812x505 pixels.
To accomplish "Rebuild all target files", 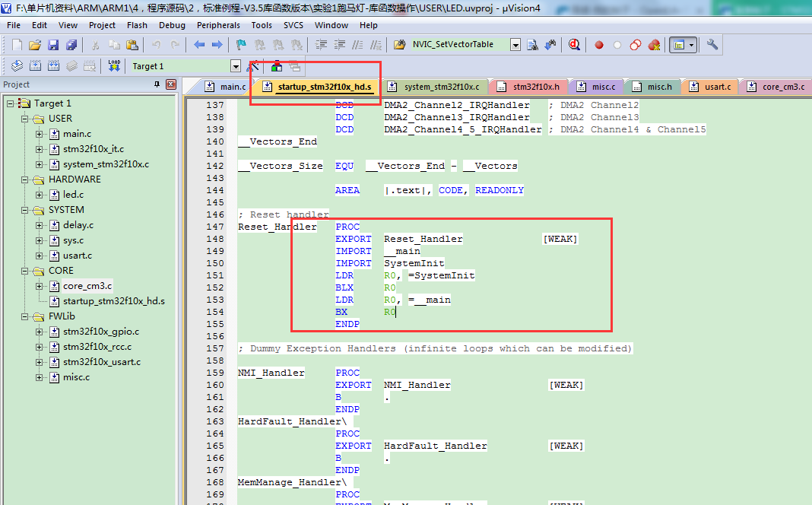I will point(53,65).
